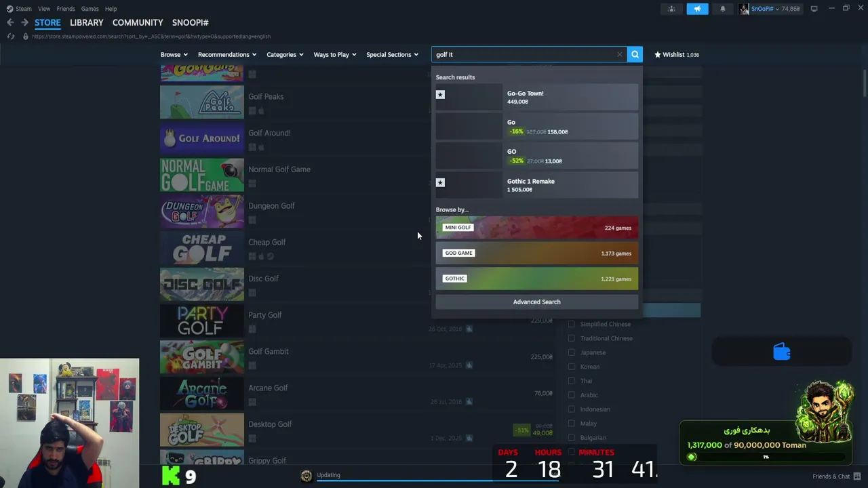Reload the store page
This screenshot has height=488, width=868.
coord(10,36)
